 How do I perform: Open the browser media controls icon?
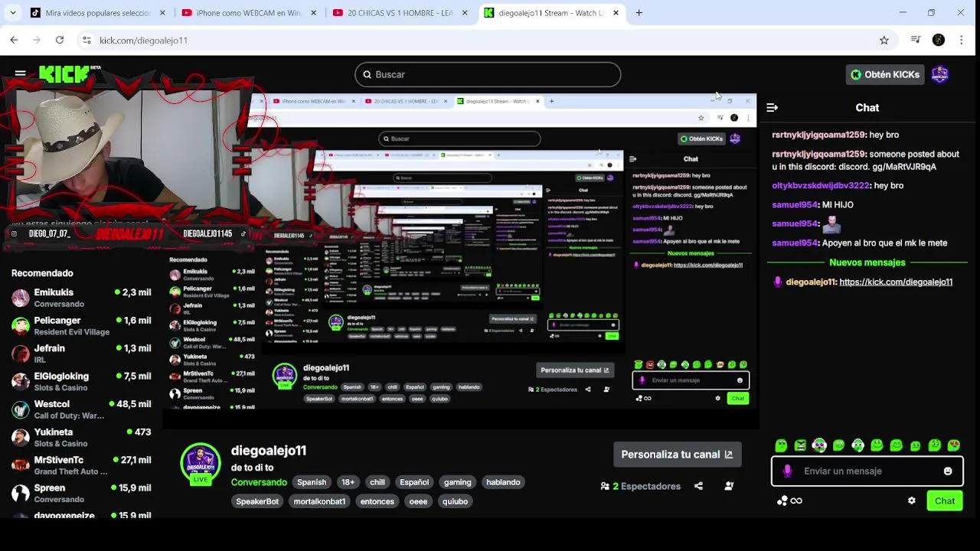[916, 40]
